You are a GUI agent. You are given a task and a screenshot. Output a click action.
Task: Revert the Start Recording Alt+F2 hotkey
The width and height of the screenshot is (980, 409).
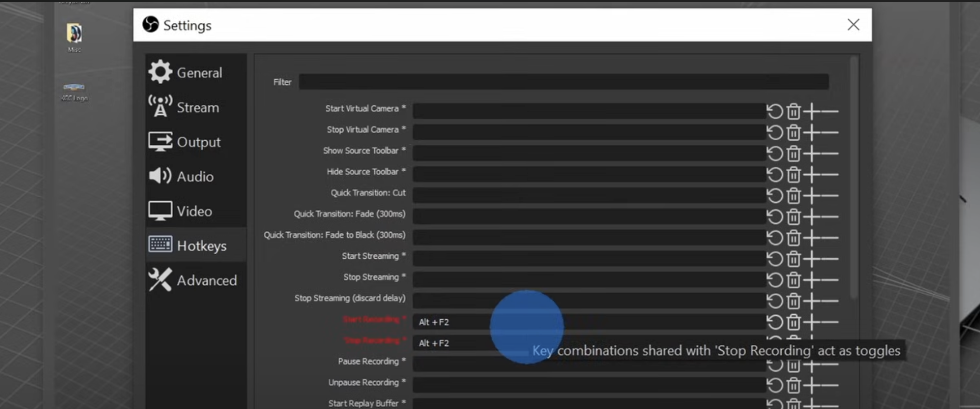pos(774,322)
